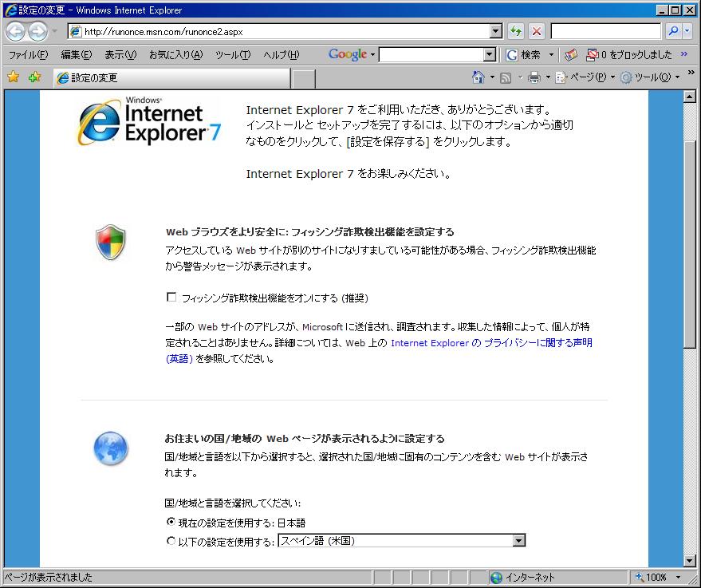The width and height of the screenshot is (701, 588).
Task: Open the 編集(E) menu
Action: pos(76,54)
